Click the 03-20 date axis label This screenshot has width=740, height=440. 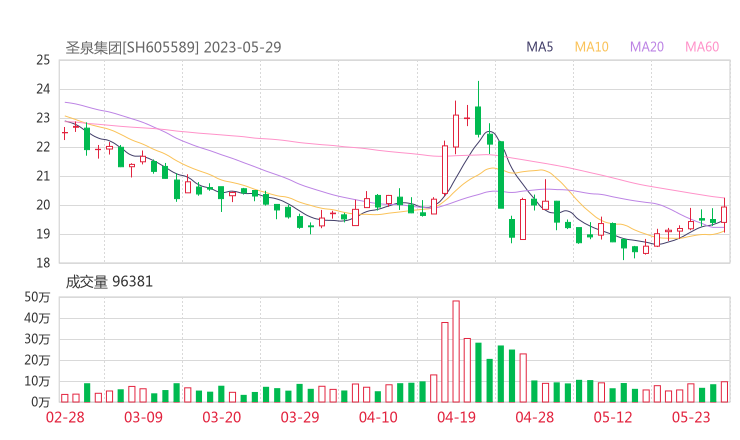coord(222,417)
